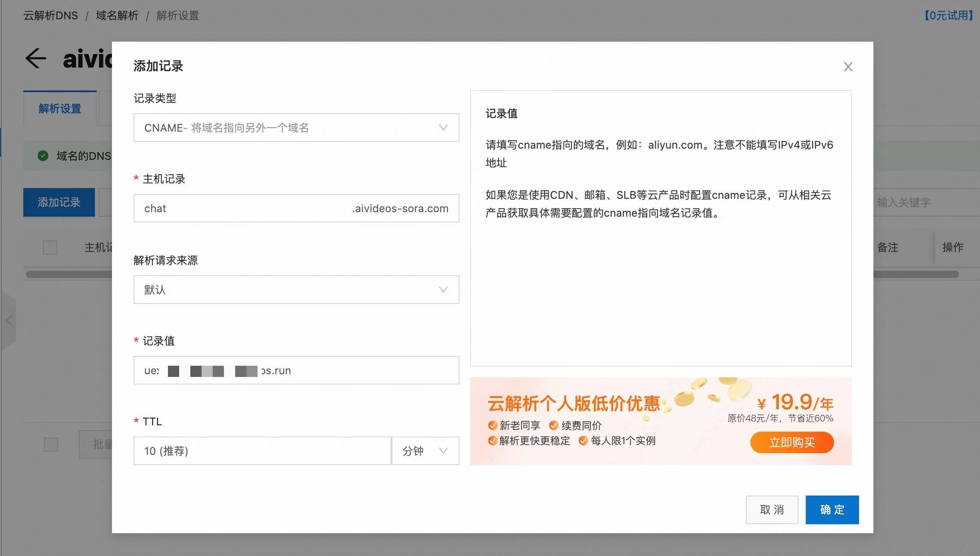Click the 【0元试用】 trial link
This screenshot has height=556, width=980.
click(x=949, y=16)
